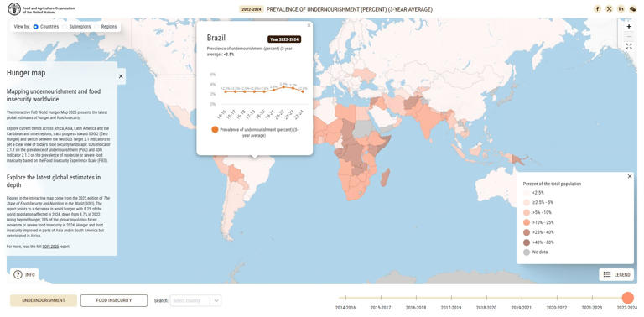Select the Regions view radio button
644x317 pixels.
97,27
